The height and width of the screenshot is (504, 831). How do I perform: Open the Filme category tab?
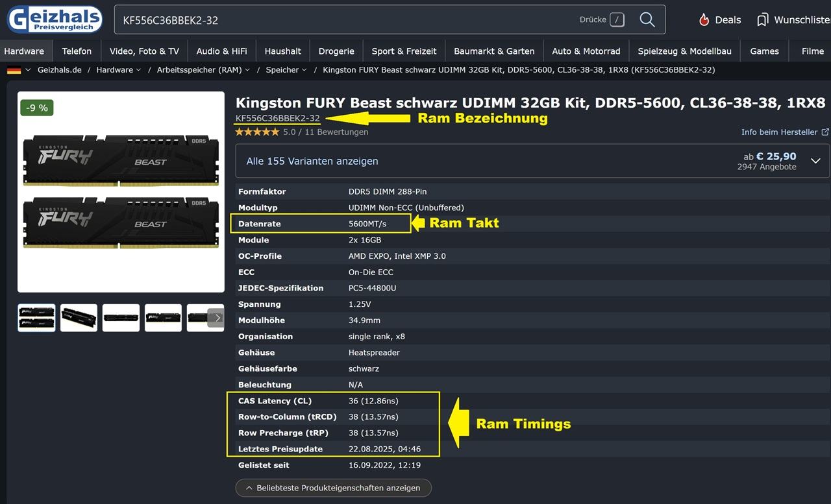click(812, 51)
